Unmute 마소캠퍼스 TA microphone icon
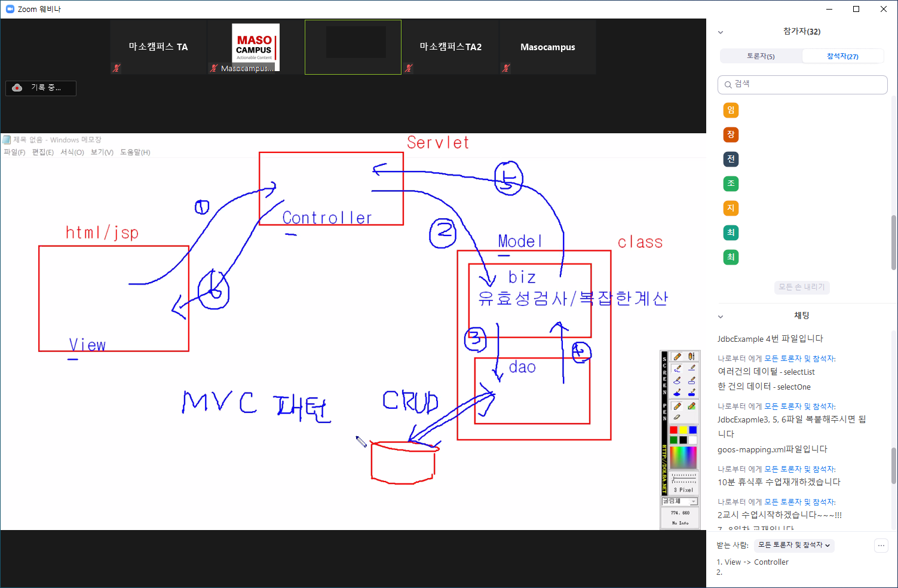 (117, 68)
